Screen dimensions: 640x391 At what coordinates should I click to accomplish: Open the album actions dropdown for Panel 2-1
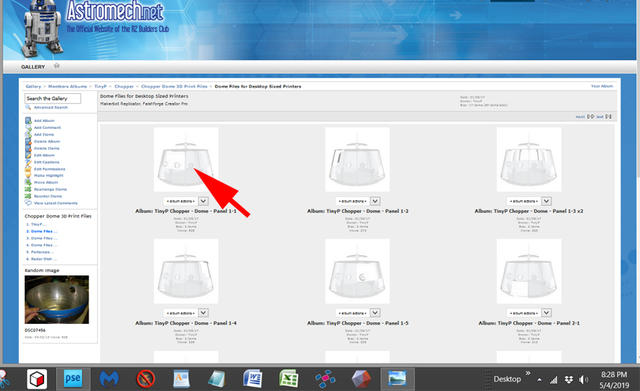[x=547, y=313]
